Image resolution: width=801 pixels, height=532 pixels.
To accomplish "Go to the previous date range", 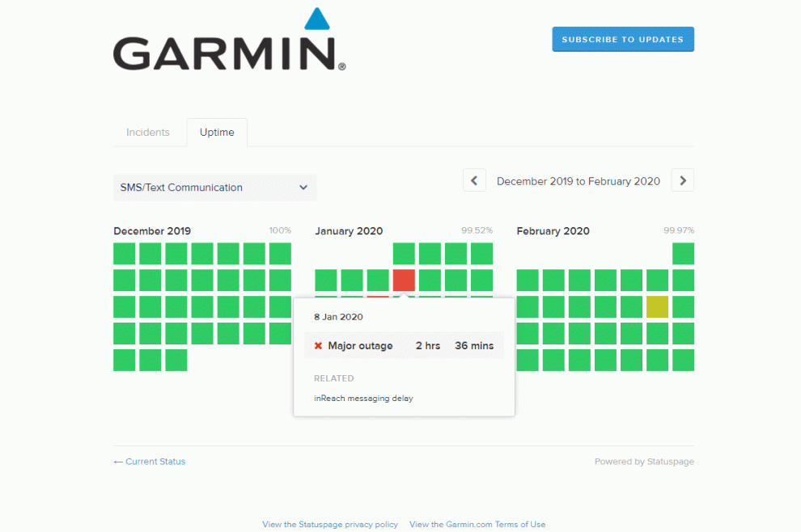I will click(x=474, y=180).
